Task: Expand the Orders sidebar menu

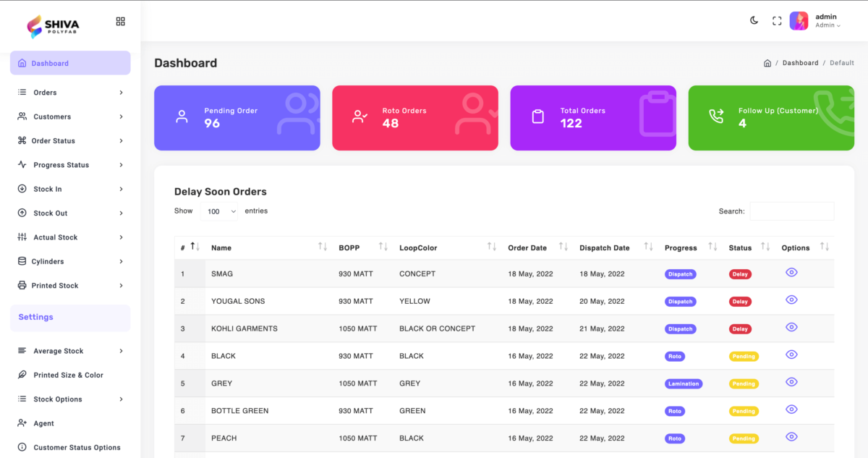Action: pyautogui.click(x=70, y=93)
